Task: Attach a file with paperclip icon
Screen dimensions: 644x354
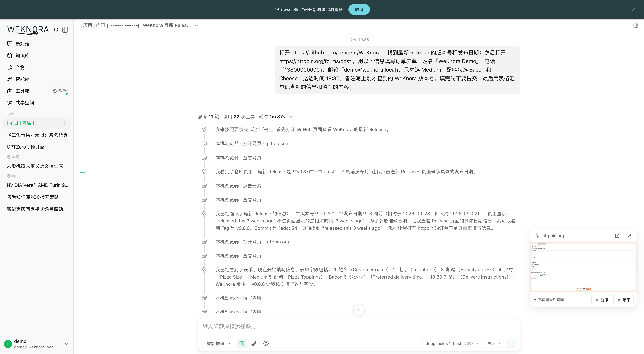Action: pos(254,343)
